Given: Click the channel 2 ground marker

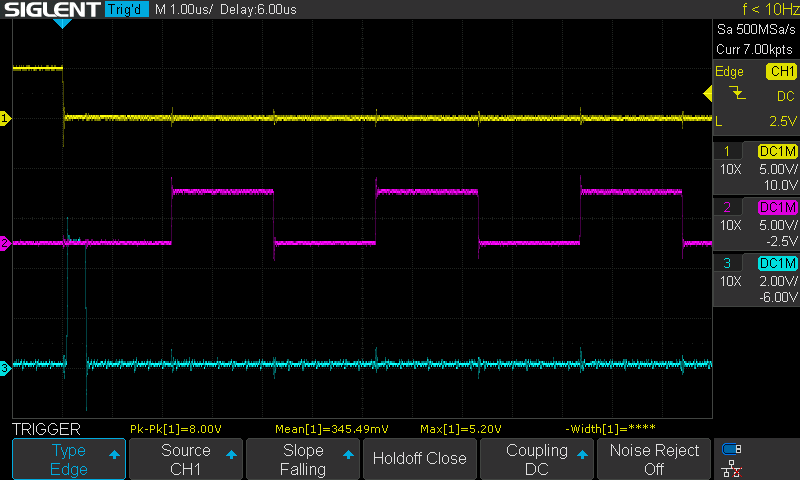Looking at the screenshot, I should [5, 243].
